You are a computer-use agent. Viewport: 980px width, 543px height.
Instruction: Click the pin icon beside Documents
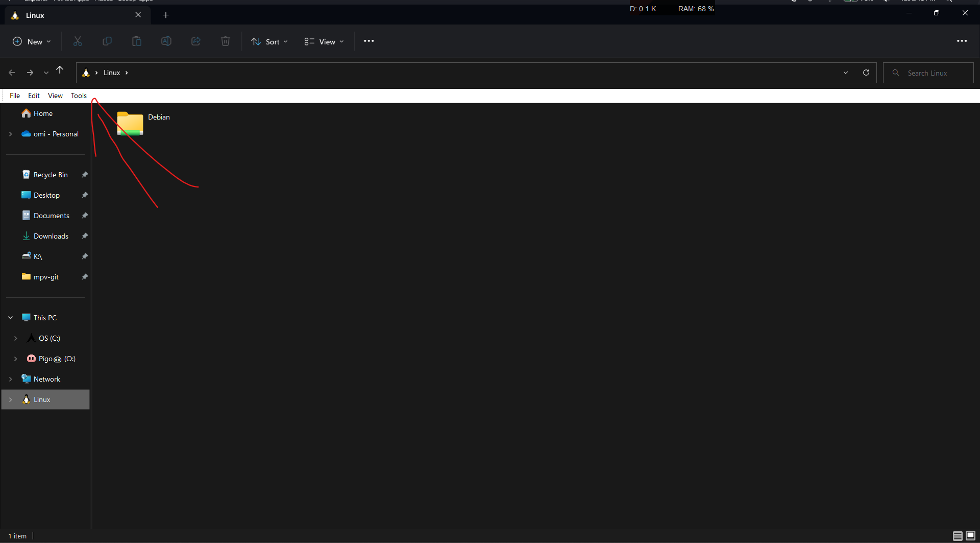pos(85,216)
